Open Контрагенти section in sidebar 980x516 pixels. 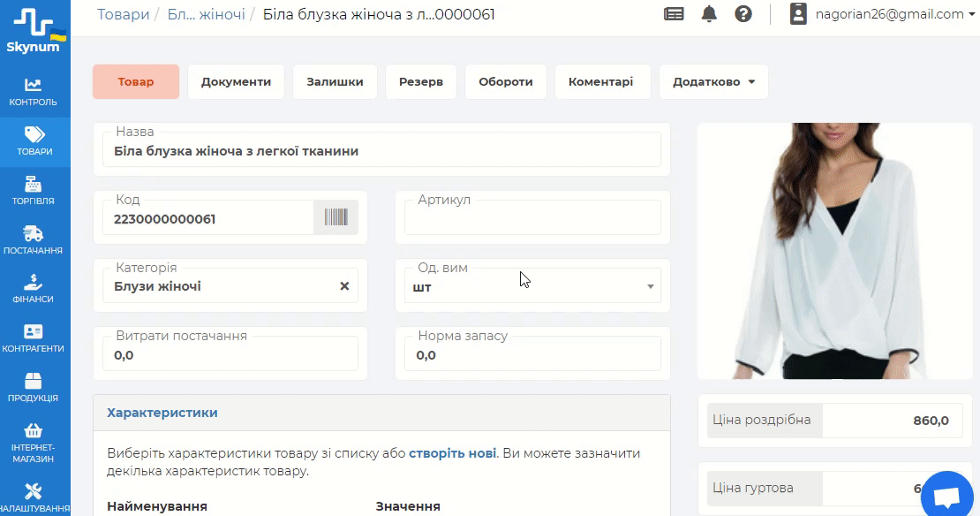click(x=34, y=338)
